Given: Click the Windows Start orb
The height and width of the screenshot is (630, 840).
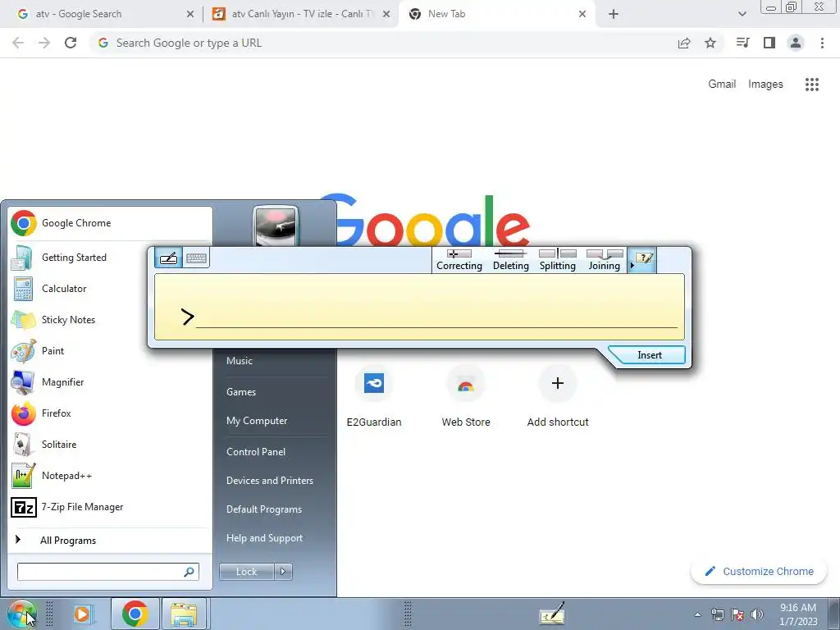Looking at the screenshot, I should [x=21, y=614].
